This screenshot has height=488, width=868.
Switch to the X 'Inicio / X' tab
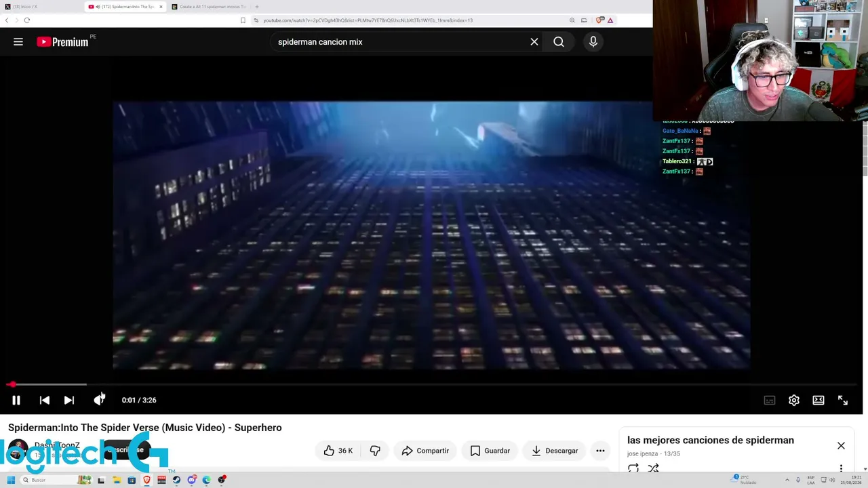[x=42, y=7]
